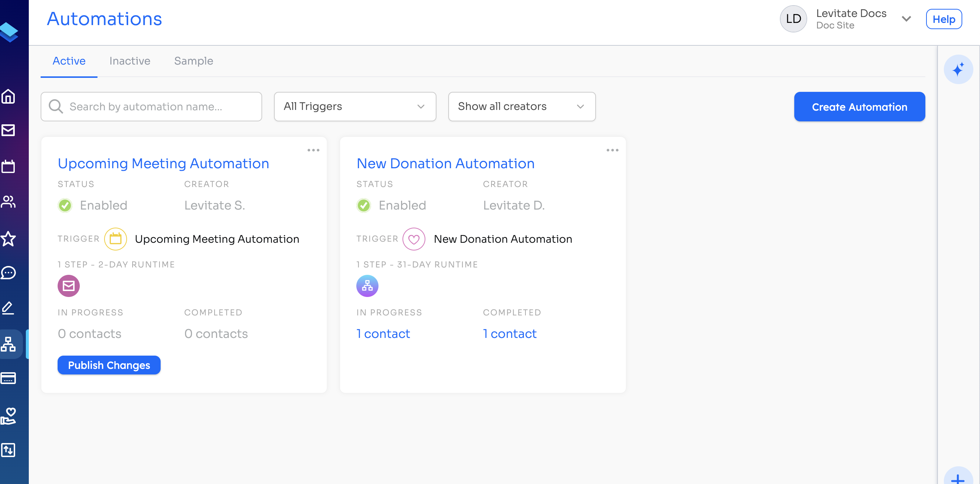Click the email step icon in Upcoming Meeting card
The width and height of the screenshot is (980, 484).
[x=68, y=286]
